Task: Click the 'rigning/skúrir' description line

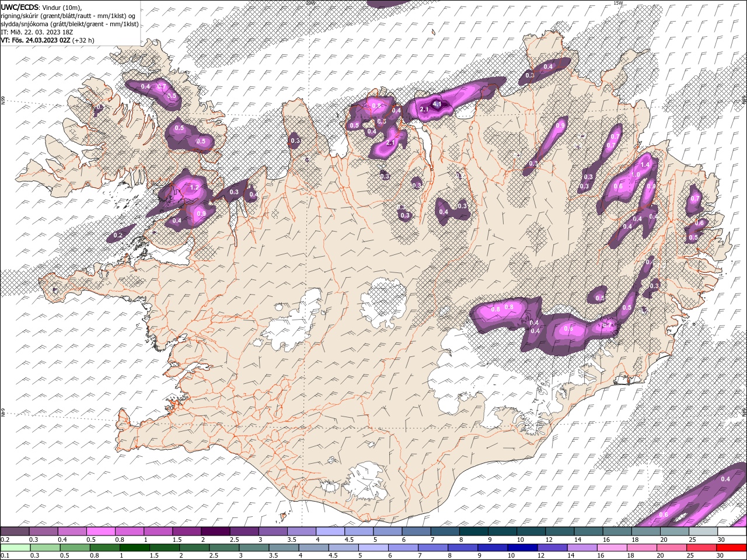Action: point(68,16)
